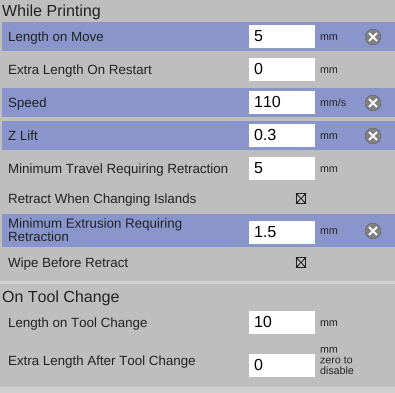
Task: Select the Speed setting row label
Action: coord(27,103)
